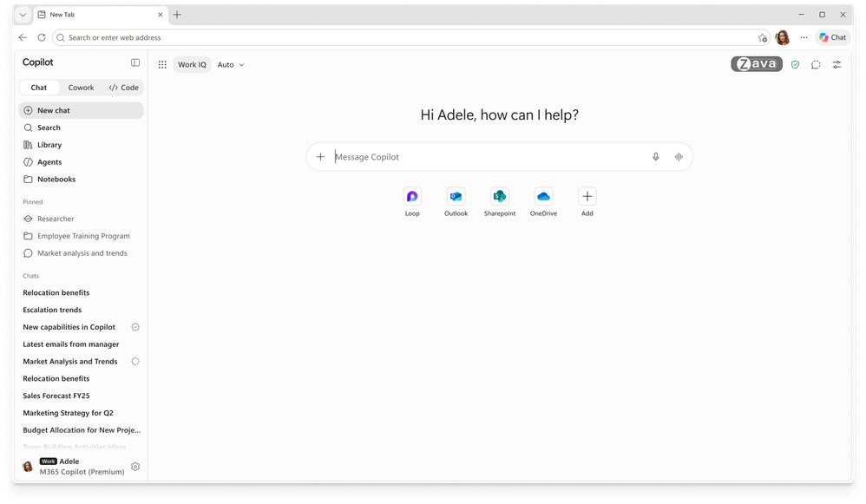866x504 pixels.
Task: Open the Notebooks section
Action: (82, 179)
